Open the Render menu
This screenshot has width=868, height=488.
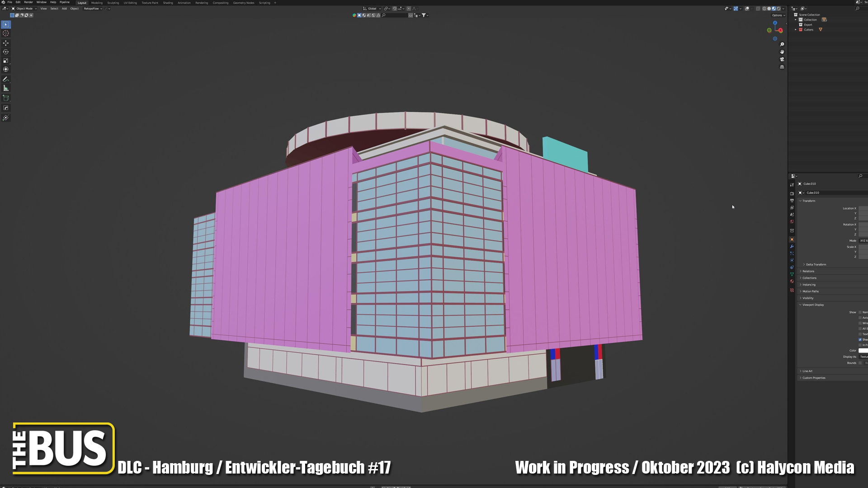click(28, 2)
